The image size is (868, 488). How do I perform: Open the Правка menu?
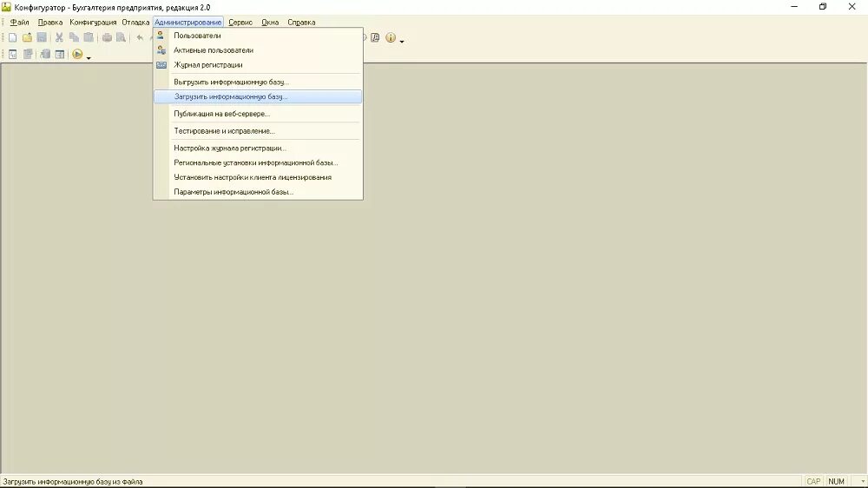(x=49, y=23)
